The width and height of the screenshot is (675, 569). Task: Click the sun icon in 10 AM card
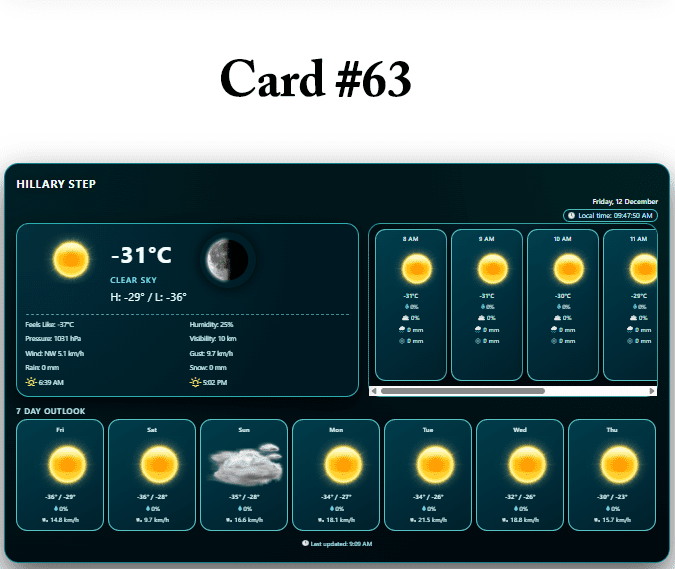[x=563, y=269]
